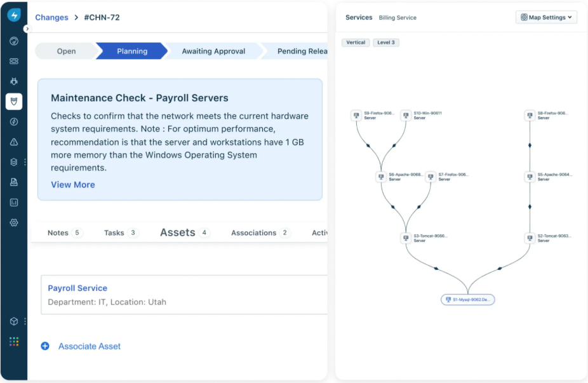Open the Map Settings dropdown
Image resolution: width=588 pixels, height=383 pixels.
546,18
